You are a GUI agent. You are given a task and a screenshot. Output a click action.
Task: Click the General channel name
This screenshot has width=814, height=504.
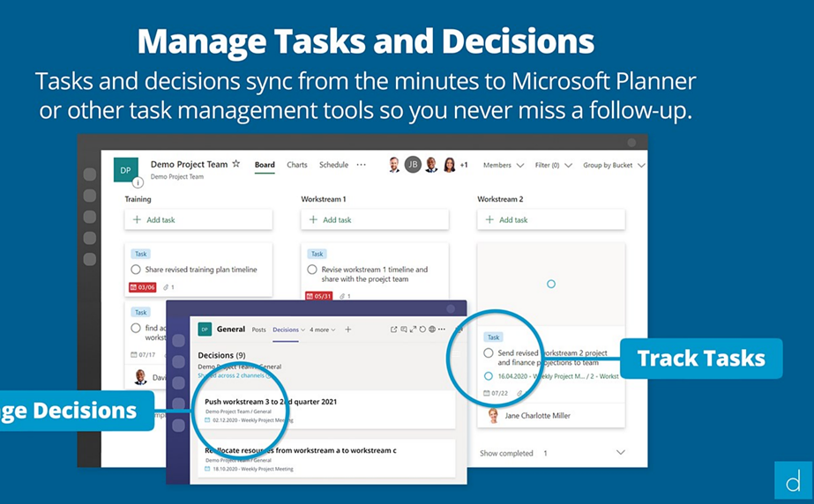231,330
